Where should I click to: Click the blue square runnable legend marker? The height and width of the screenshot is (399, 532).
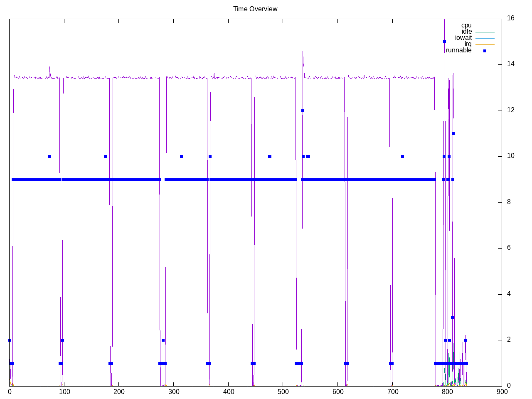[x=485, y=51]
